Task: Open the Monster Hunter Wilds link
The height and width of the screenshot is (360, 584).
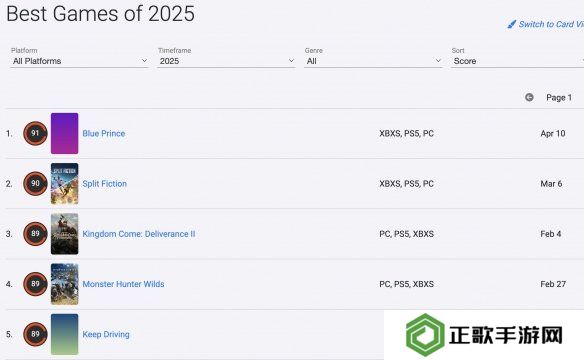Action: tap(123, 284)
